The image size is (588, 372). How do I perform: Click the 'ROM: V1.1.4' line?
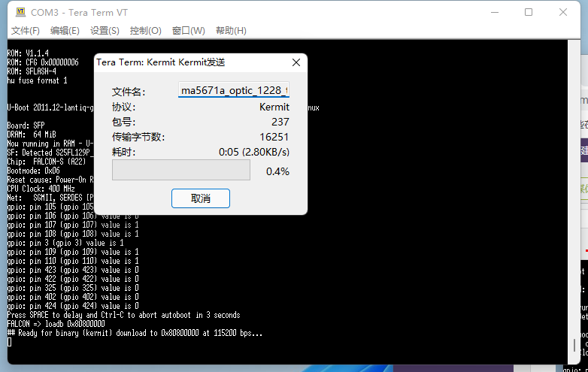[x=28, y=53]
